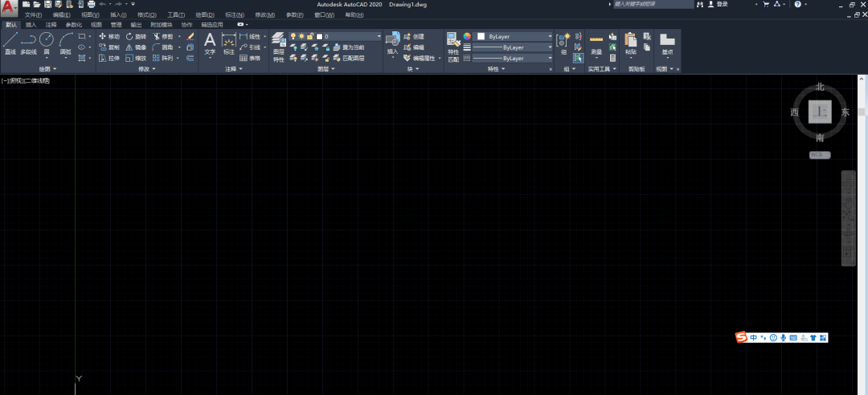
Task: Open the 格式(O) menu
Action: tap(146, 14)
